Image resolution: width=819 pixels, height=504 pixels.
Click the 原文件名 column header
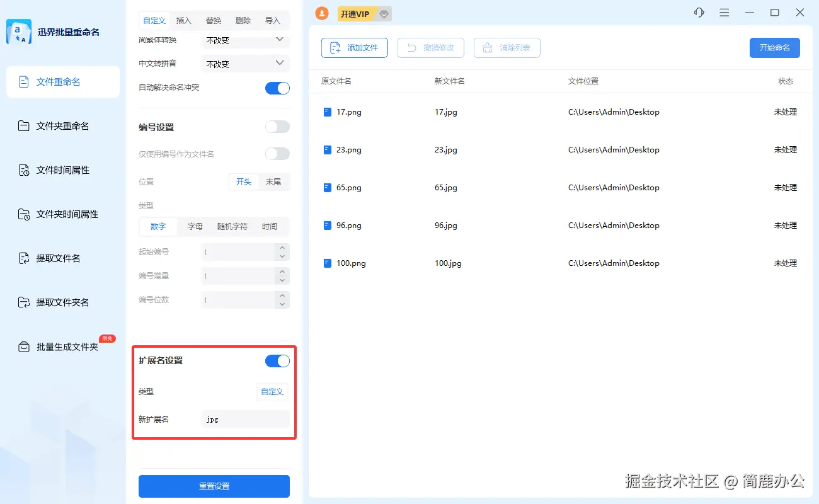click(x=336, y=81)
